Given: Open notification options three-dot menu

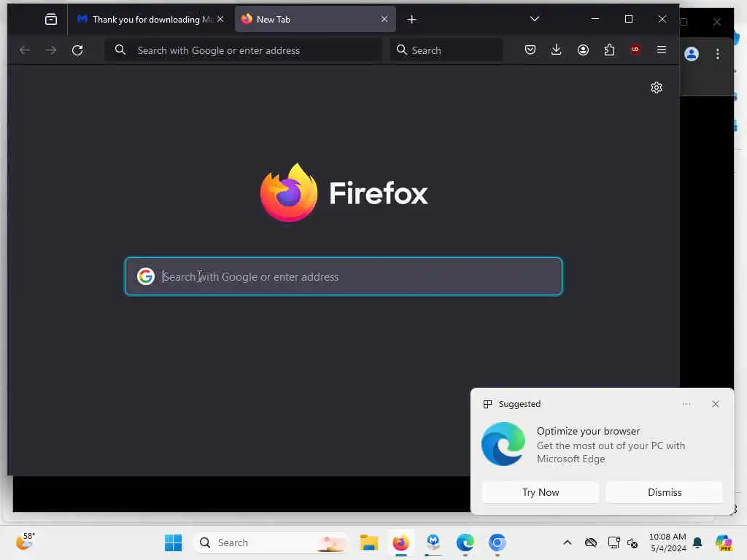Looking at the screenshot, I should pos(686,404).
